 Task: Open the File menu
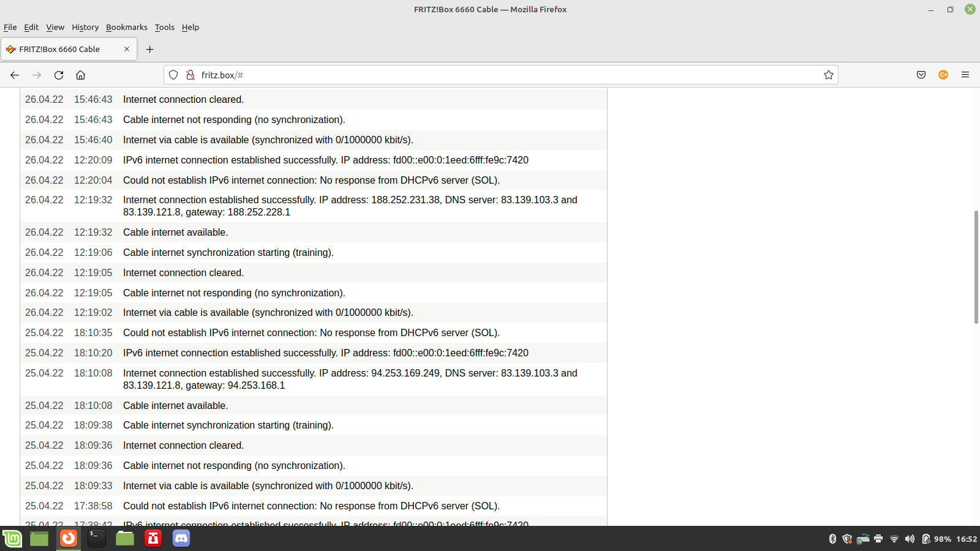[x=10, y=27]
